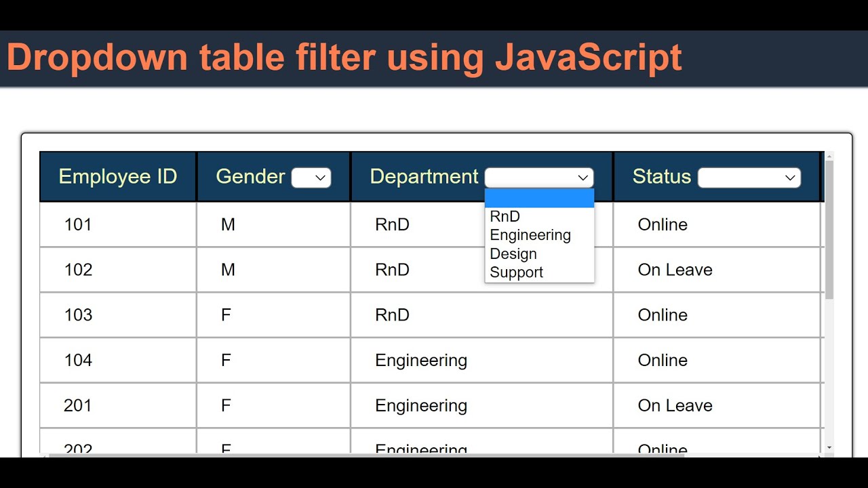Click employee ID cell 102
868x488 pixels.
click(118, 270)
